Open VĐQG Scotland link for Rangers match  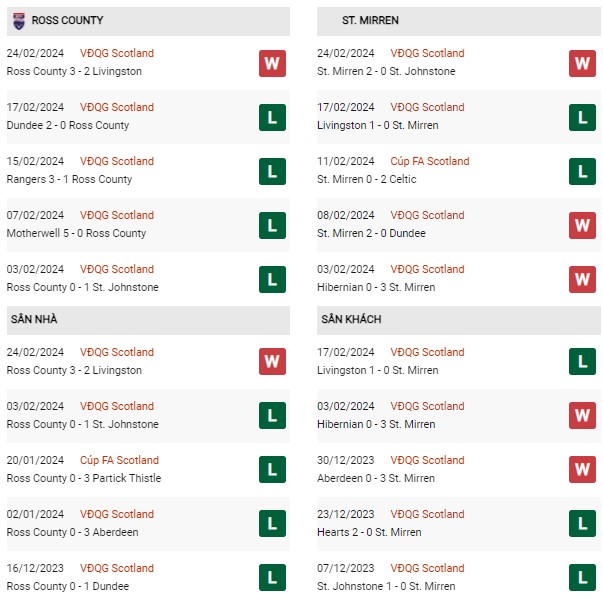(x=117, y=161)
